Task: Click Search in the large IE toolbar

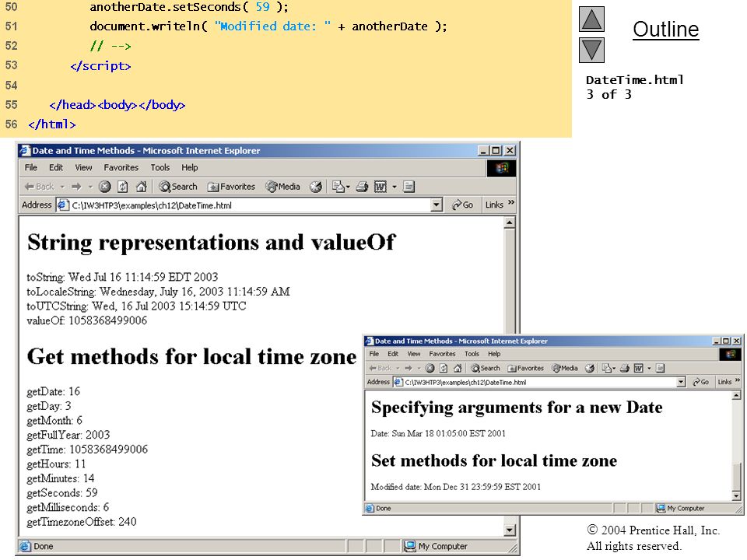Action: [178, 187]
